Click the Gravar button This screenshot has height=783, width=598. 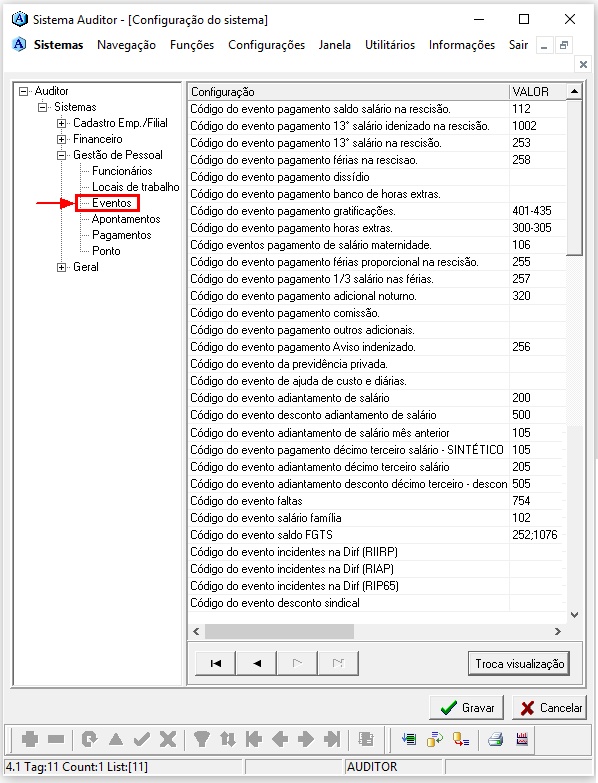[x=467, y=708]
